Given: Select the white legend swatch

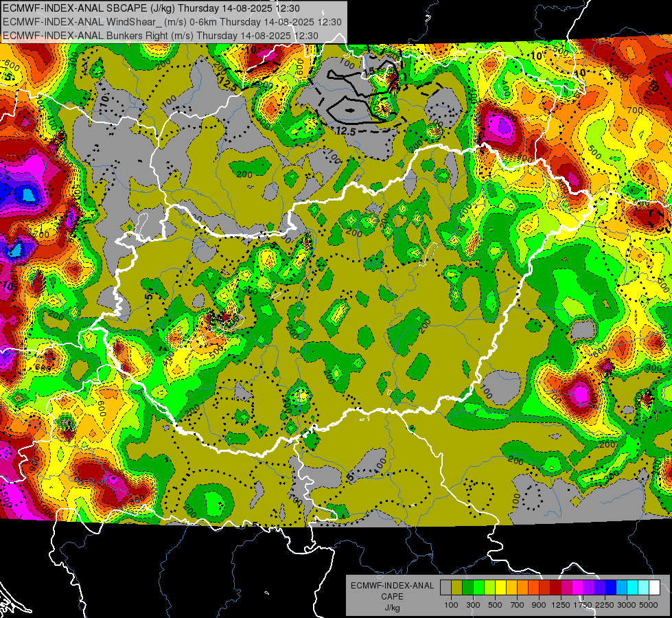Looking at the screenshot, I should [x=654, y=588].
